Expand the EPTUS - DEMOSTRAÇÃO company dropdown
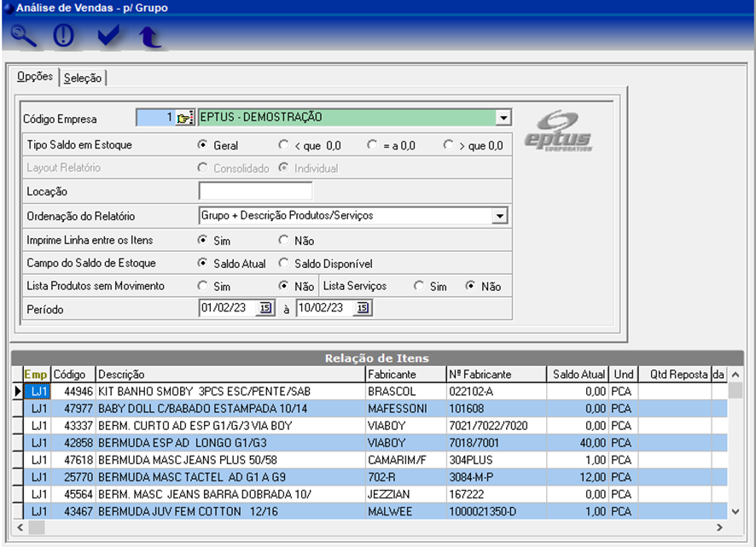Screen dimensions: 756x547 point(503,118)
